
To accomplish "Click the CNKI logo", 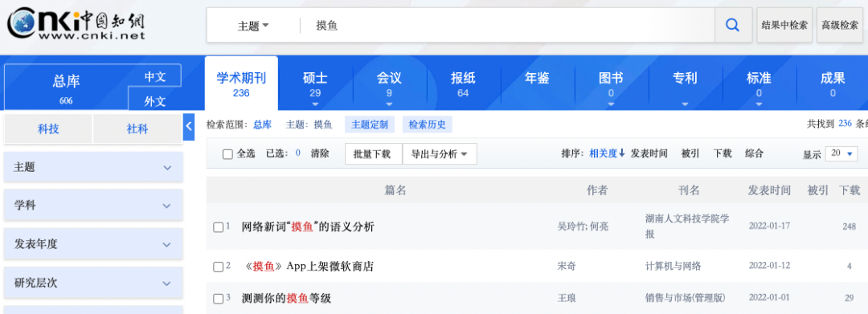I will 76,24.
